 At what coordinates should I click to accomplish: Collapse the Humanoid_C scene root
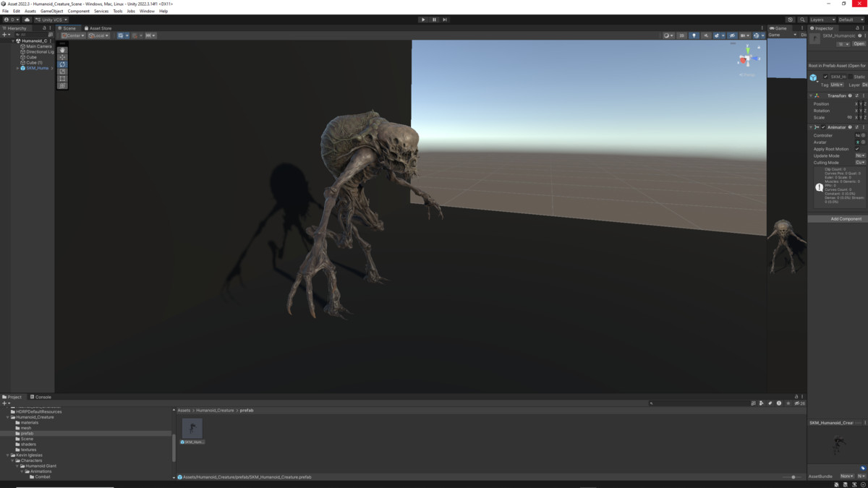pyautogui.click(x=12, y=41)
